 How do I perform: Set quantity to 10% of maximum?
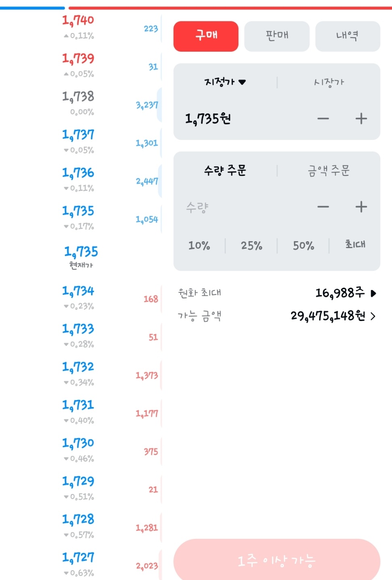pyautogui.click(x=199, y=245)
